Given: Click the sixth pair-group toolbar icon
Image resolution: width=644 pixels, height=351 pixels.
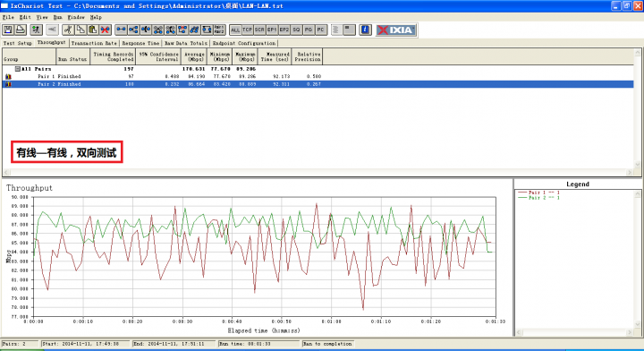Looking at the screenshot, I should coord(182,30).
